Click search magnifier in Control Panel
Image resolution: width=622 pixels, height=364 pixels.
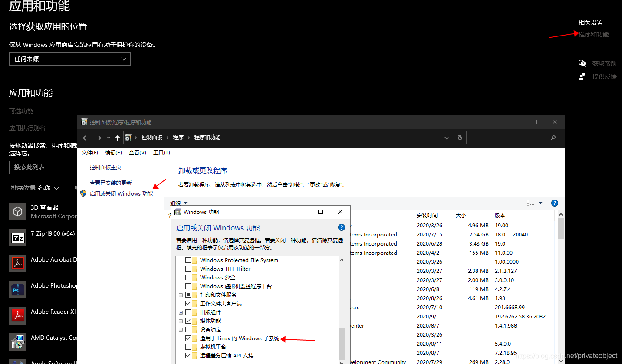click(x=553, y=138)
